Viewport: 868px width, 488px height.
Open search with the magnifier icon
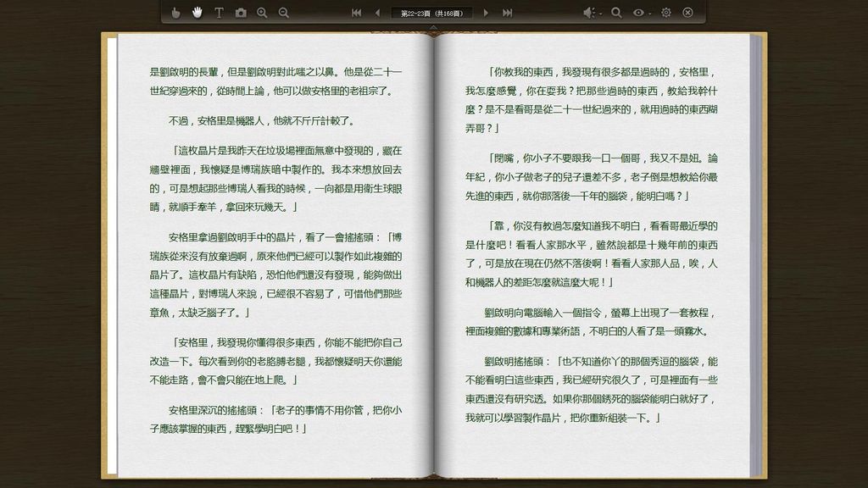[616, 13]
